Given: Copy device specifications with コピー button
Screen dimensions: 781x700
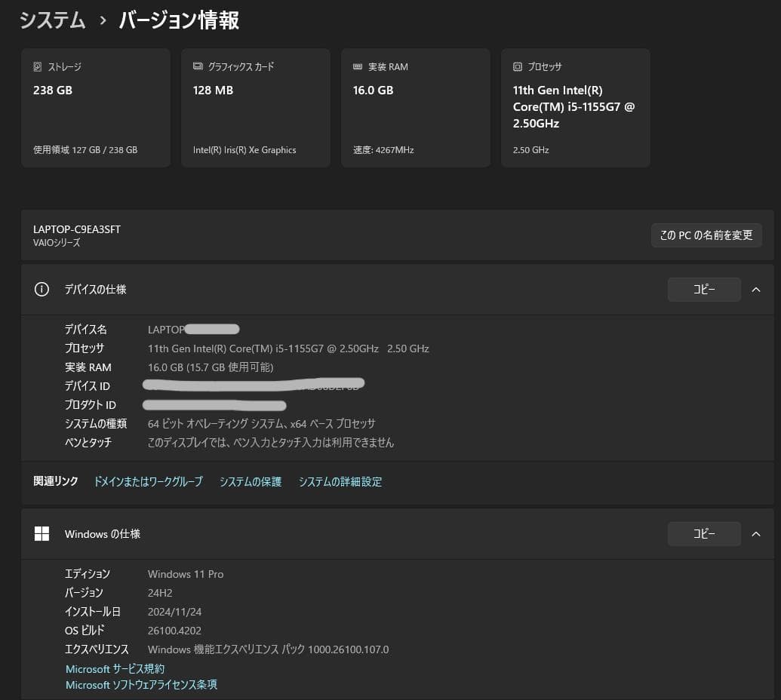Looking at the screenshot, I should click(x=704, y=289).
